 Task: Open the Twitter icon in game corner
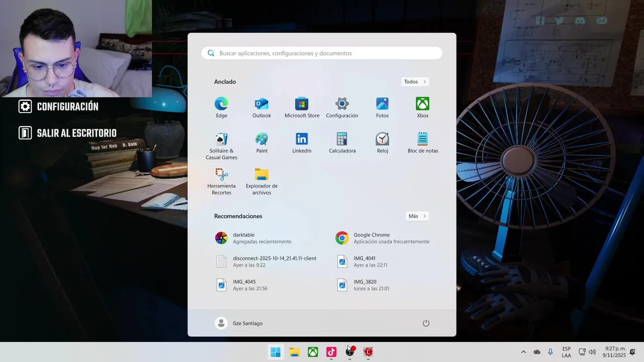coord(559,21)
